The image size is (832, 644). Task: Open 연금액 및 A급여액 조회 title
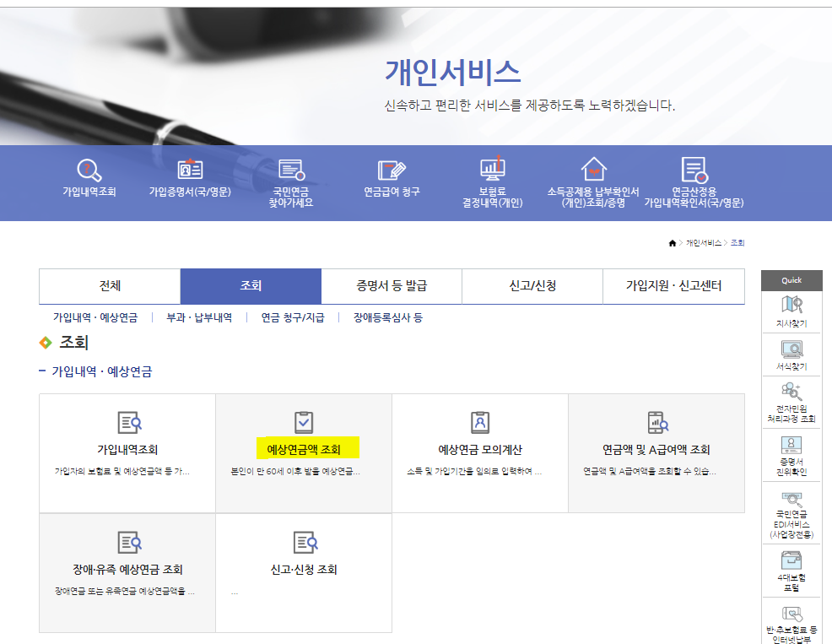click(x=656, y=450)
